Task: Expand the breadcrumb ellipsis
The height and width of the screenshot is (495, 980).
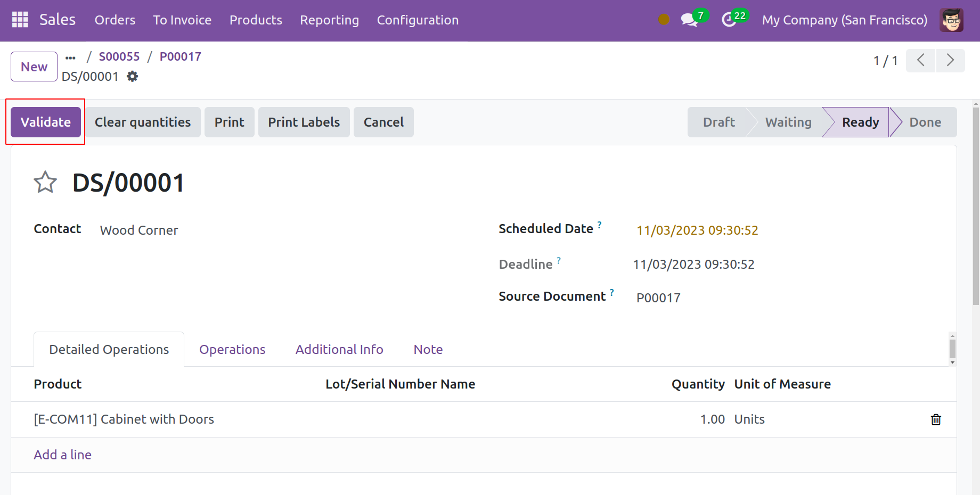Action: 70,57
